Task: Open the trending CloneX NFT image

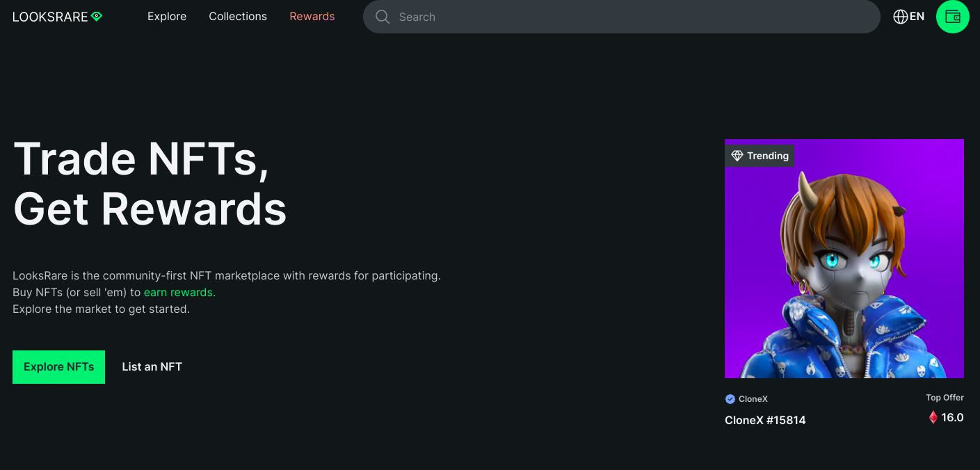Action: click(844, 259)
